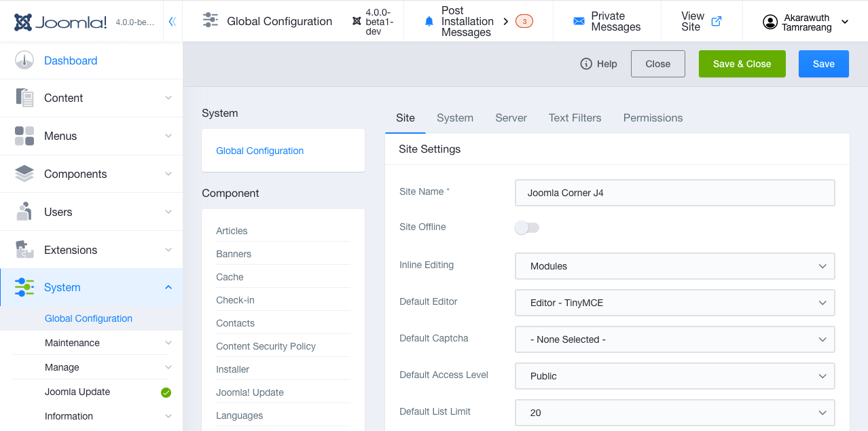The image size is (868, 431).
Task: Expand the Users menu chevron
Action: point(168,212)
